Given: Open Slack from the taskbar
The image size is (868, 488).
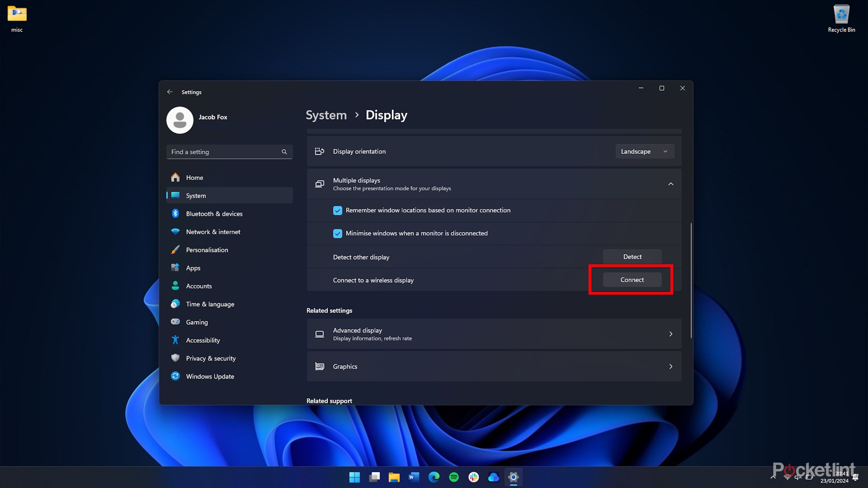Looking at the screenshot, I should [x=473, y=477].
